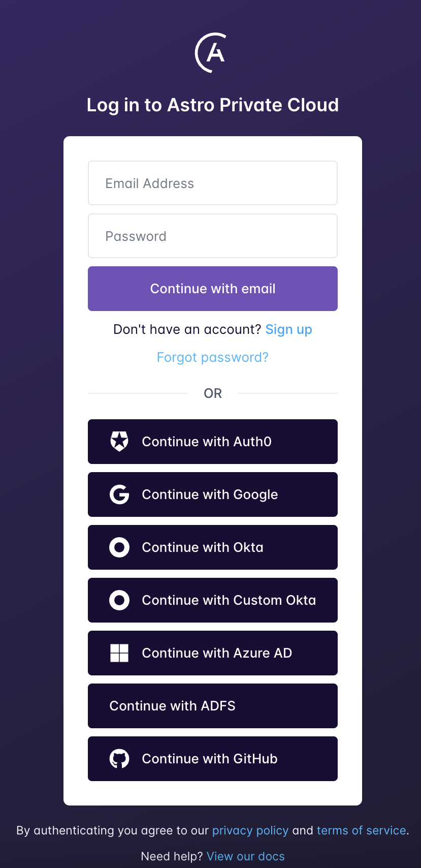Click the Google logo icon

point(119,494)
